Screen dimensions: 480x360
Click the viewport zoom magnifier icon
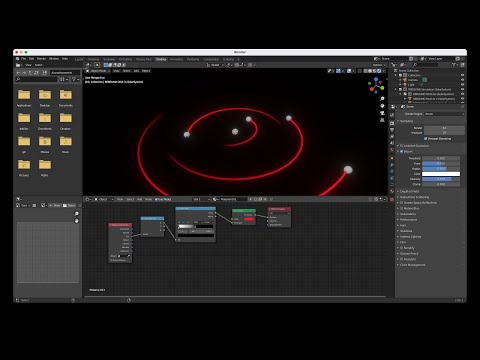tap(382, 99)
